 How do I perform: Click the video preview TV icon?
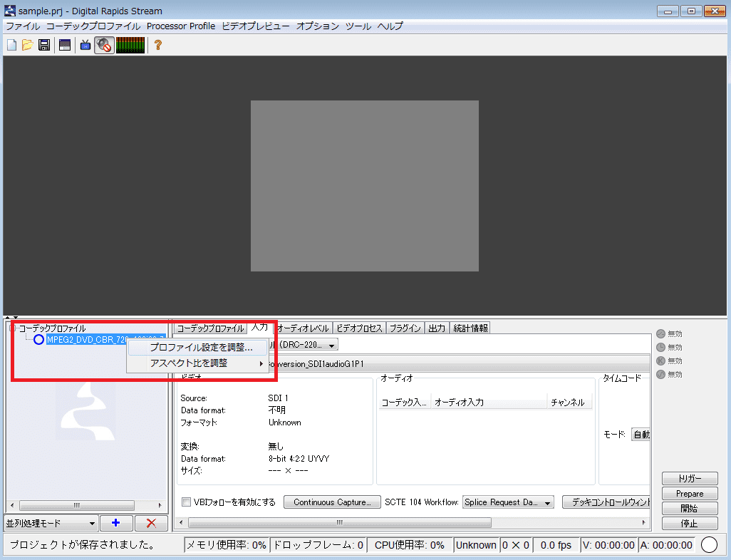coord(85,45)
